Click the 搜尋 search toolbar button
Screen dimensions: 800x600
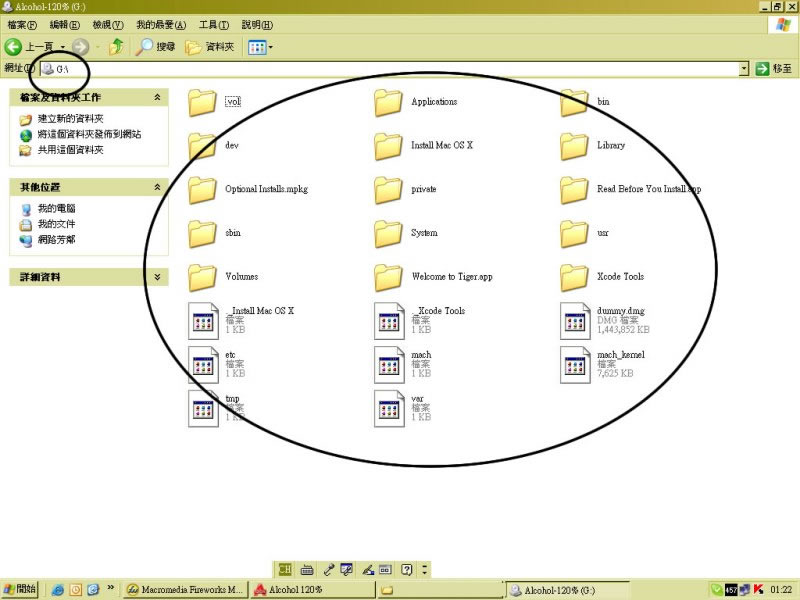click(156, 47)
